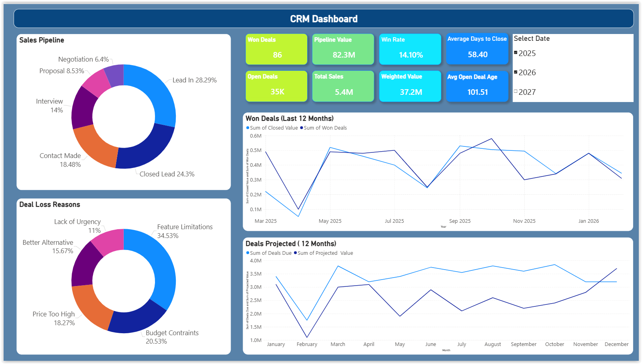Toggle the 2026 date checkbox

pyautogui.click(x=516, y=72)
